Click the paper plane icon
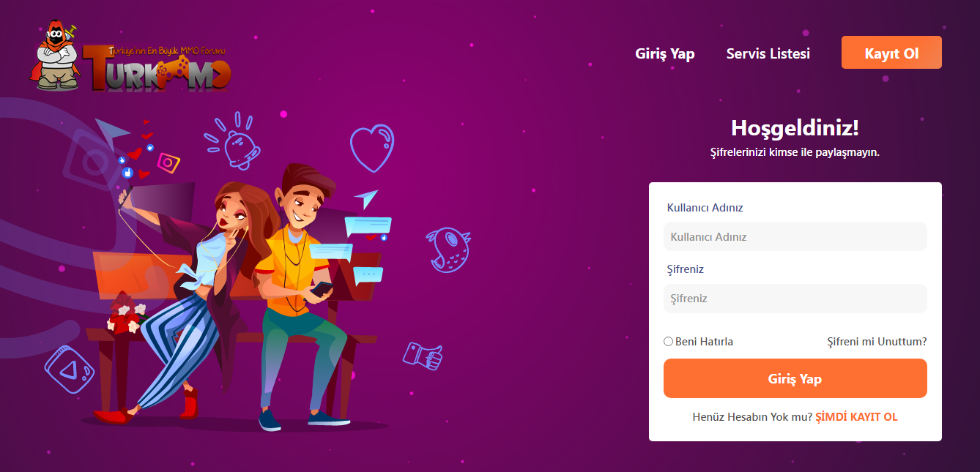The width and height of the screenshot is (980, 472). 366,199
